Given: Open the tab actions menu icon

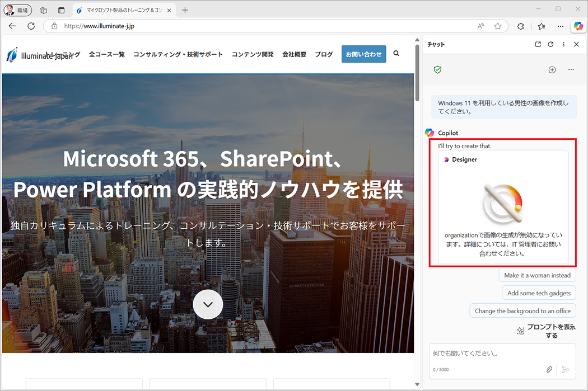Looking at the screenshot, I should (62, 10).
